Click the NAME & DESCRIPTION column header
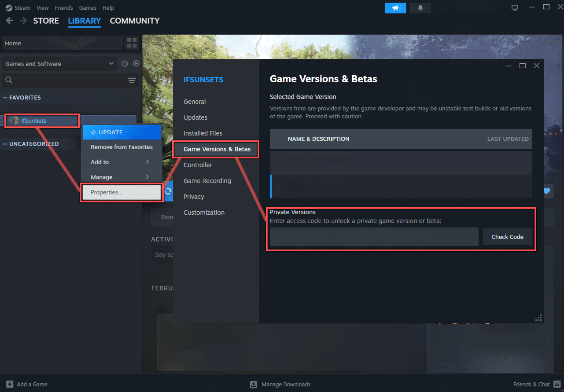The height and width of the screenshot is (392, 564). [x=318, y=139]
